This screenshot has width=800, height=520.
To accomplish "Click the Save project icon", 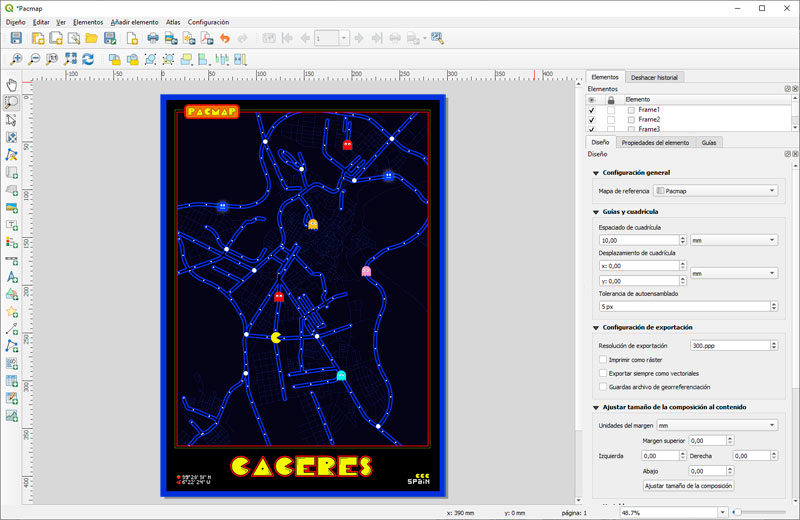I will pos(16,38).
